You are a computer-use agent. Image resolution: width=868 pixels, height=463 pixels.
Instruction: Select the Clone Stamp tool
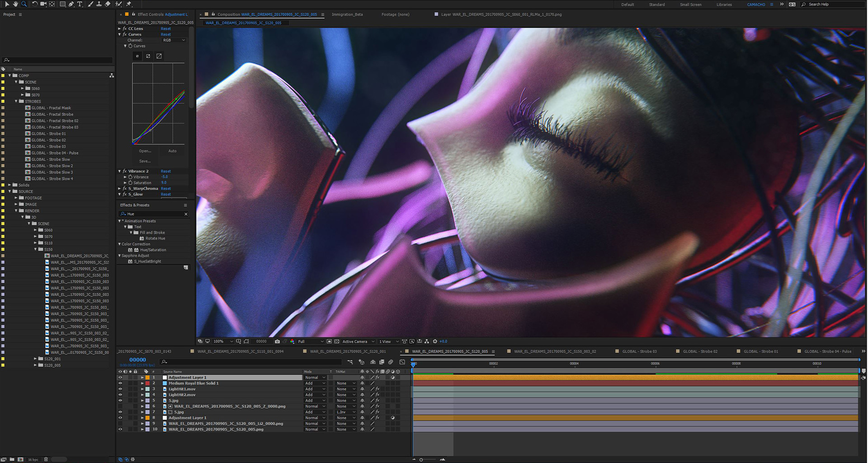point(99,4)
